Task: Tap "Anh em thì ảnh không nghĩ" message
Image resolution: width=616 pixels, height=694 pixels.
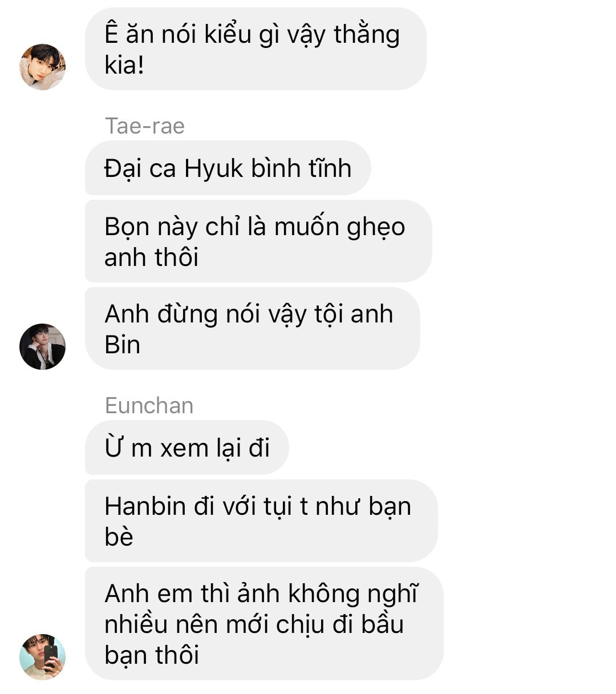Action: tap(264, 624)
